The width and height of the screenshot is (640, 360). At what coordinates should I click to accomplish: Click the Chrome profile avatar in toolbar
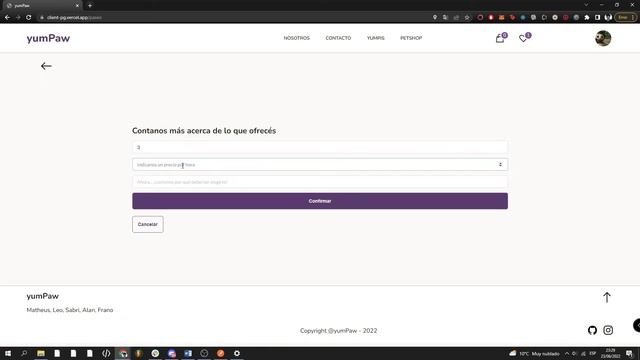click(608, 18)
